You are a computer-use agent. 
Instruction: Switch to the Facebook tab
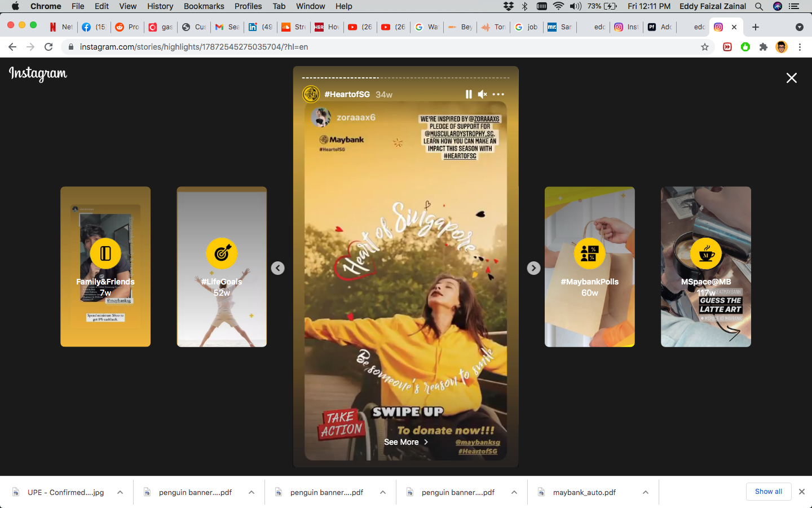tap(94, 27)
